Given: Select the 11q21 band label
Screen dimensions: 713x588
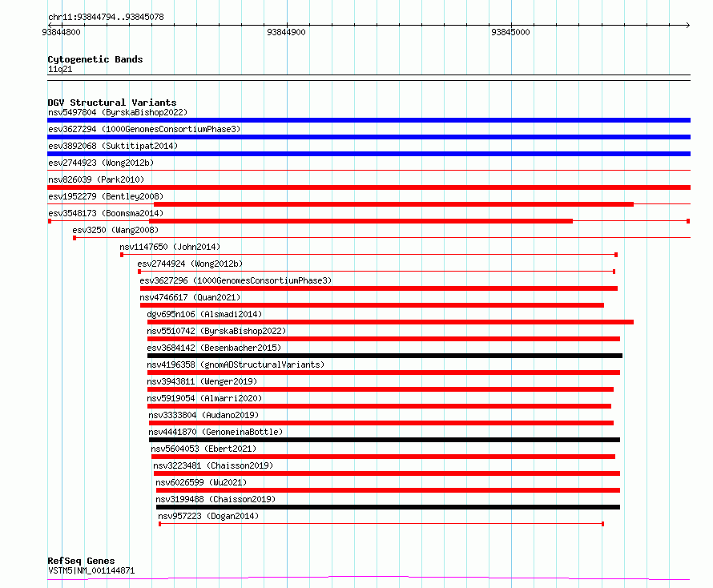Looking at the screenshot, I should click(60, 69).
